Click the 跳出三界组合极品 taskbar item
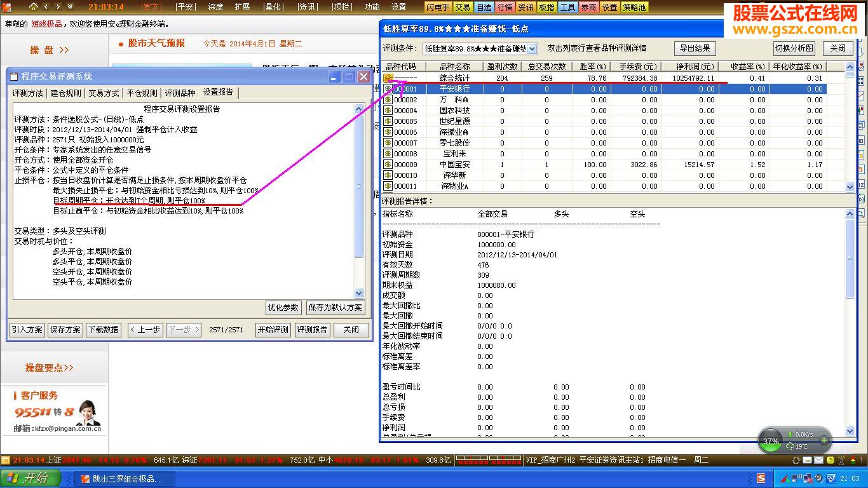The width and height of the screenshot is (868, 488). [x=123, y=479]
